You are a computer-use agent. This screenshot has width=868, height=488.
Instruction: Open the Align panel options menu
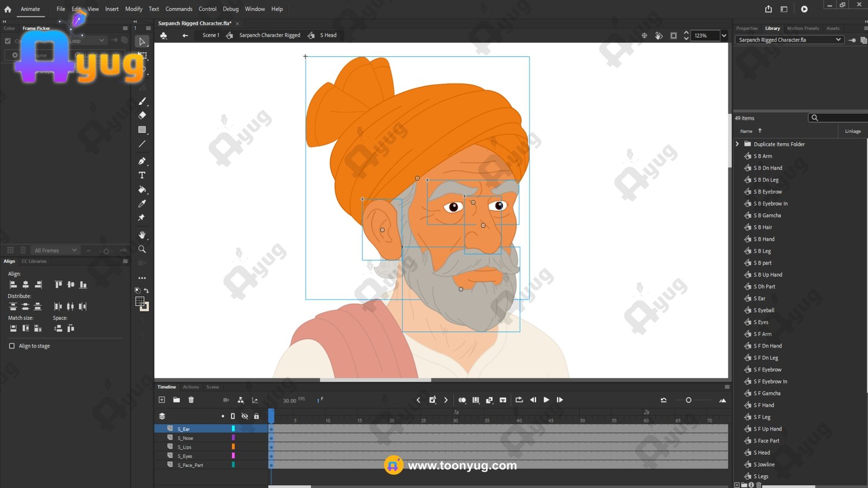pyautogui.click(x=125, y=261)
